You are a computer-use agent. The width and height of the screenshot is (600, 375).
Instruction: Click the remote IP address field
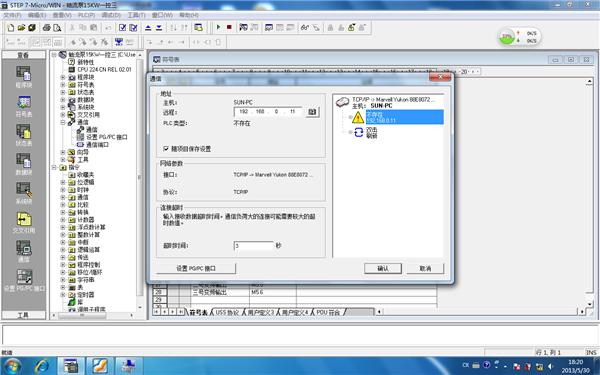click(x=268, y=112)
